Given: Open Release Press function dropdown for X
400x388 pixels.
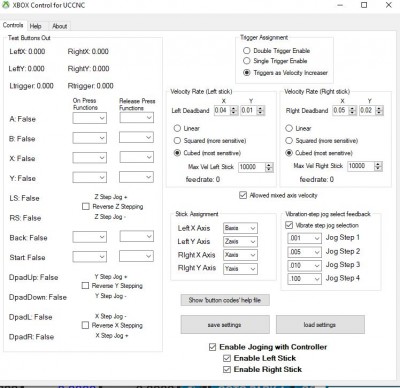Looking at the screenshot, I should coord(137,157).
